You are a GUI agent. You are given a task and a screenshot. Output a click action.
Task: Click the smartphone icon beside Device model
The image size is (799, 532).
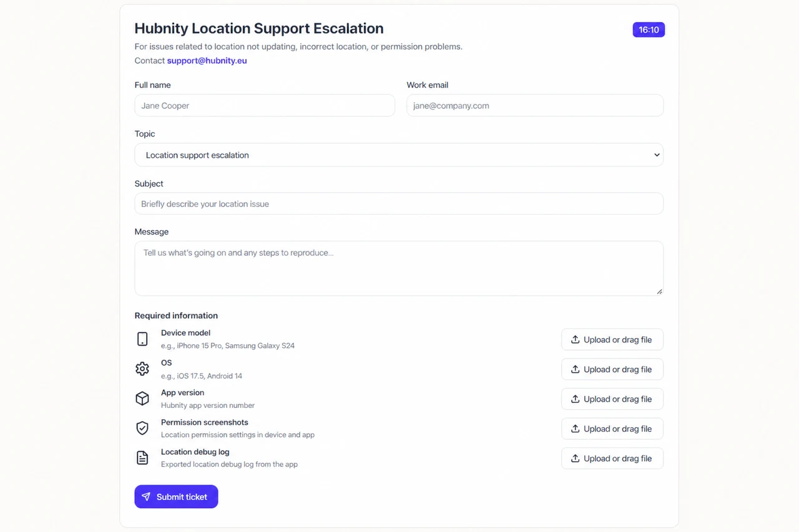point(142,339)
